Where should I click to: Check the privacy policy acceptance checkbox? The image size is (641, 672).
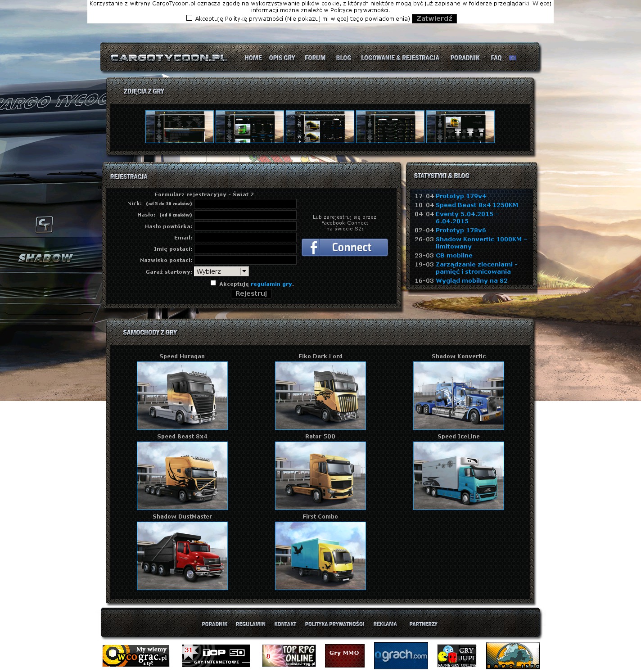click(189, 18)
